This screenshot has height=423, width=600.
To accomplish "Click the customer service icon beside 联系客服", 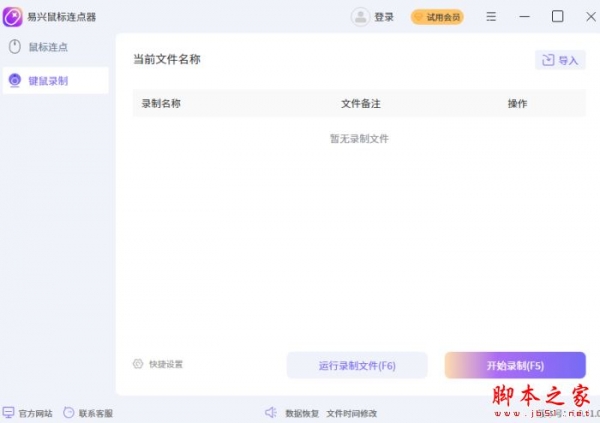I will pos(69,412).
